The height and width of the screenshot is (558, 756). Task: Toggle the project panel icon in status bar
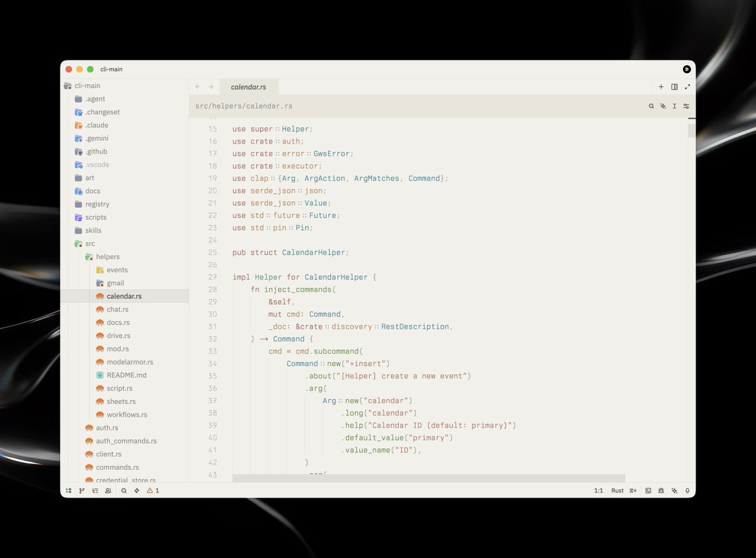click(69, 490)
